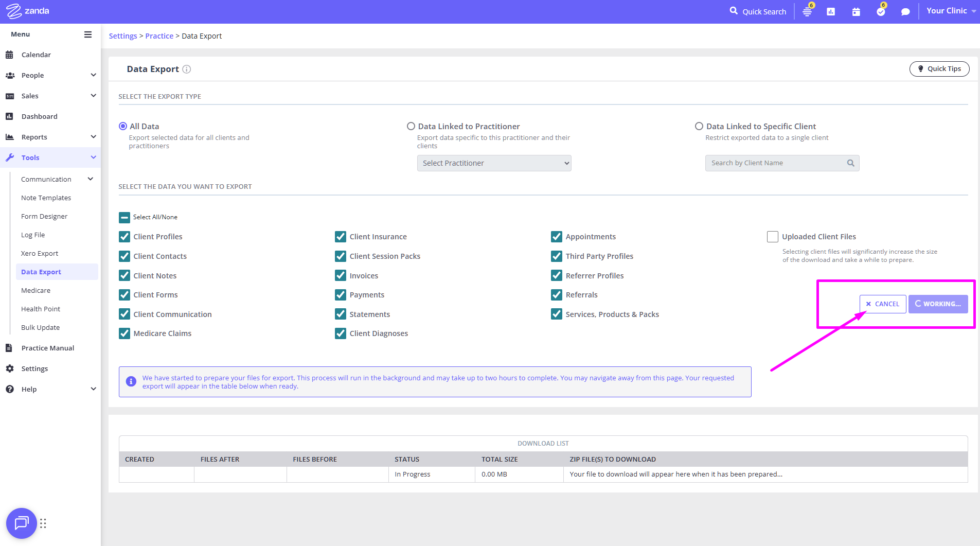Viewport: 980px width, 546px height.
Task: Enable the Uploaded Client Files checkbox
Action: click(x=772, y=237)
